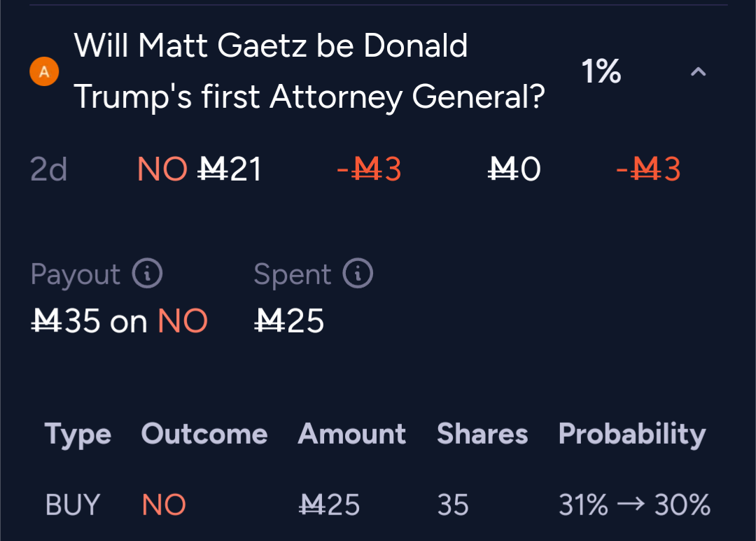Open the Matt Gaetz Attorney General question

point(309,71)
